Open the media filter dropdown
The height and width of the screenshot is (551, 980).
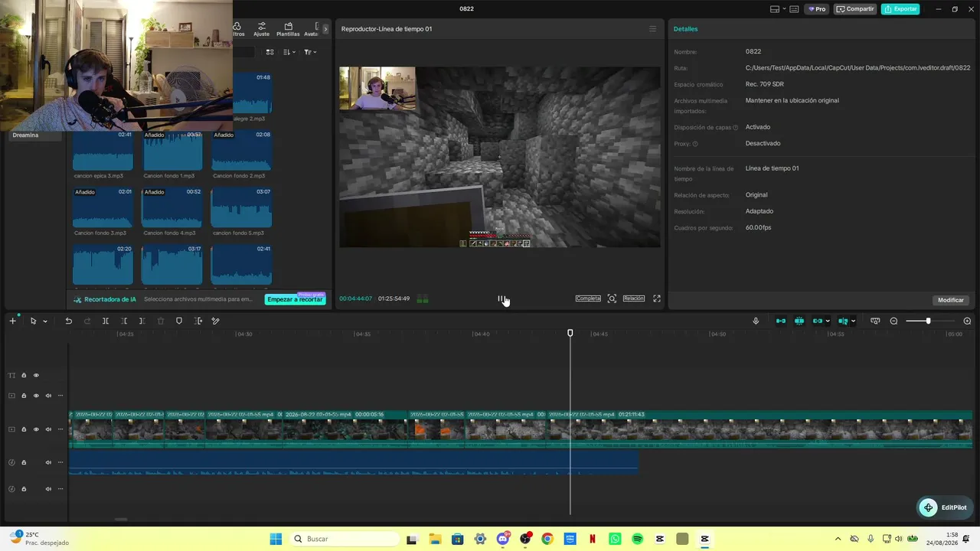point(309,52)
